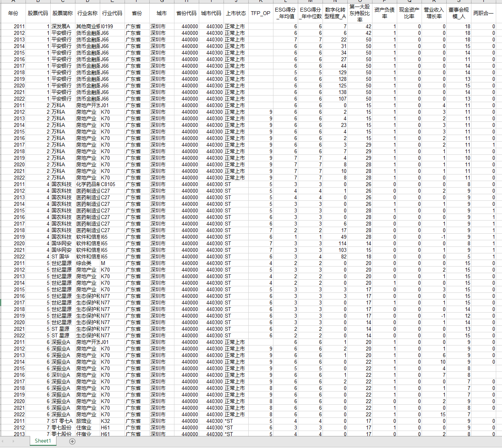The width and height of the screenshot is (502, 448).
Task: Select the 股票代码 header cell
Action: [38, 13]
